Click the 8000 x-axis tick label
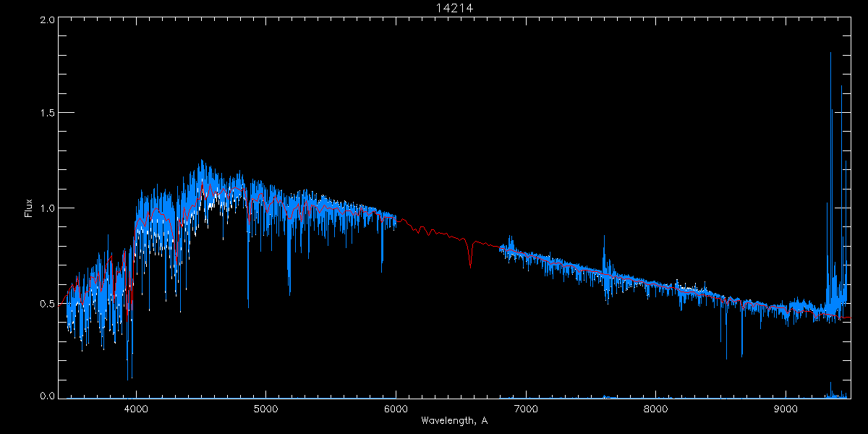Screen dimensions: 868x434 point(656,408)
